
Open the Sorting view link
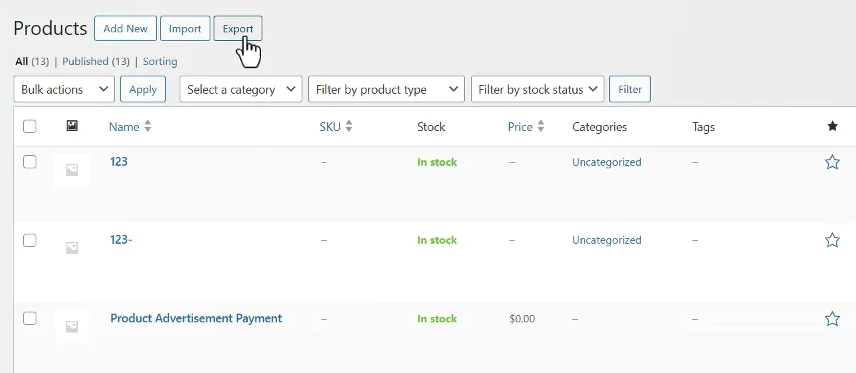160,62
